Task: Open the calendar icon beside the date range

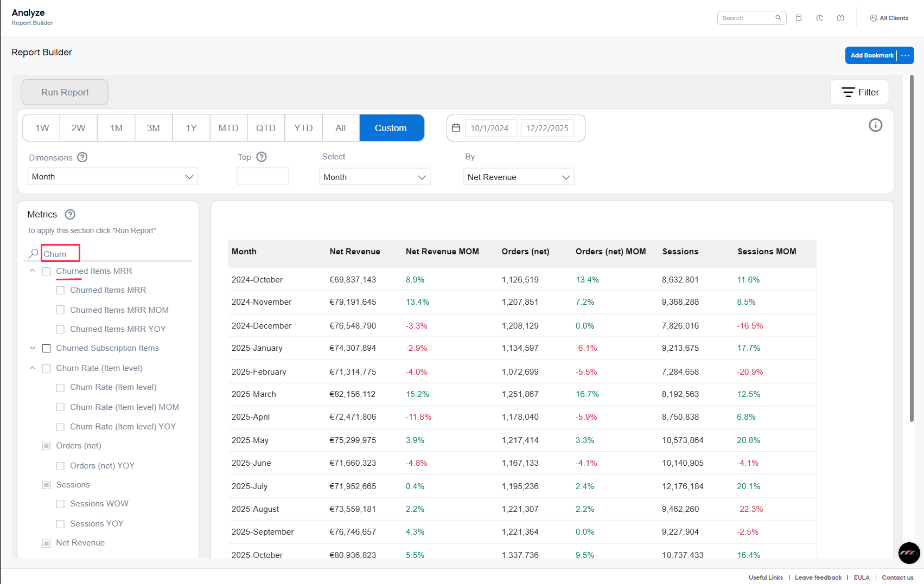Action: tap(455, 127)
